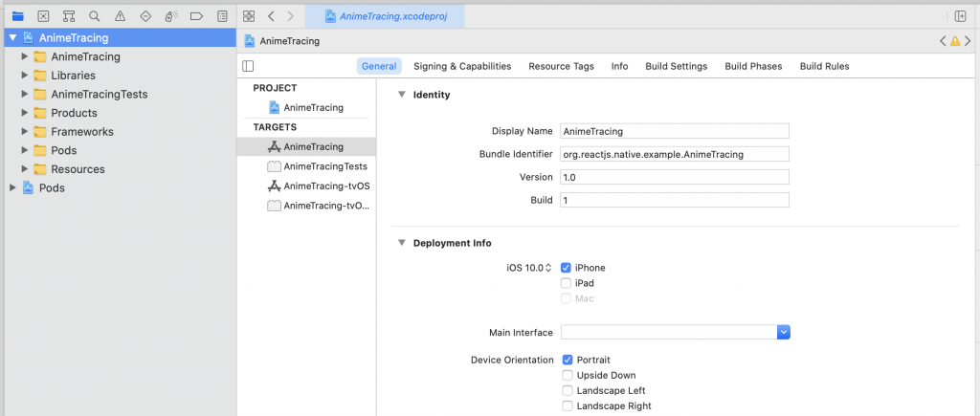Viewport: 980px width, 416px height.
Task: Click the Bundle Identifier text field
Action: pyautogui.click(x=675, y=154)
